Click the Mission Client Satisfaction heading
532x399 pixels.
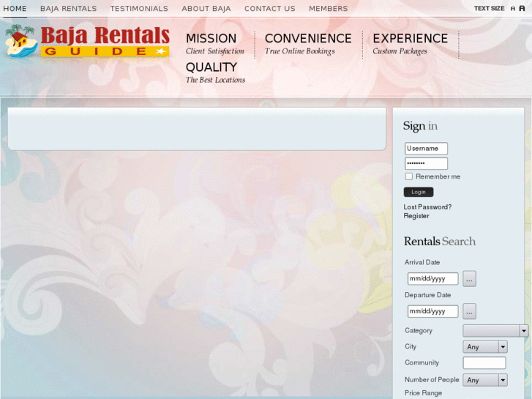pyautogui.click(x=214, y=43)
